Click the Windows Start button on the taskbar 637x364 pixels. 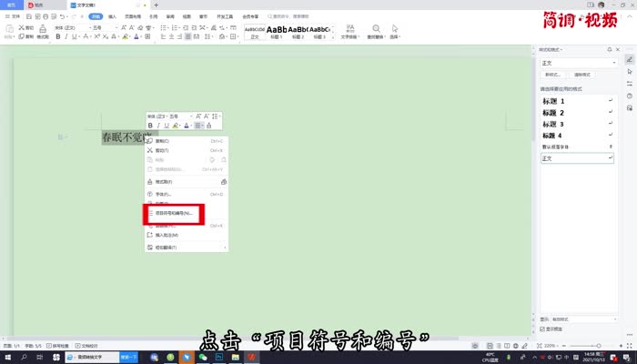6,358
